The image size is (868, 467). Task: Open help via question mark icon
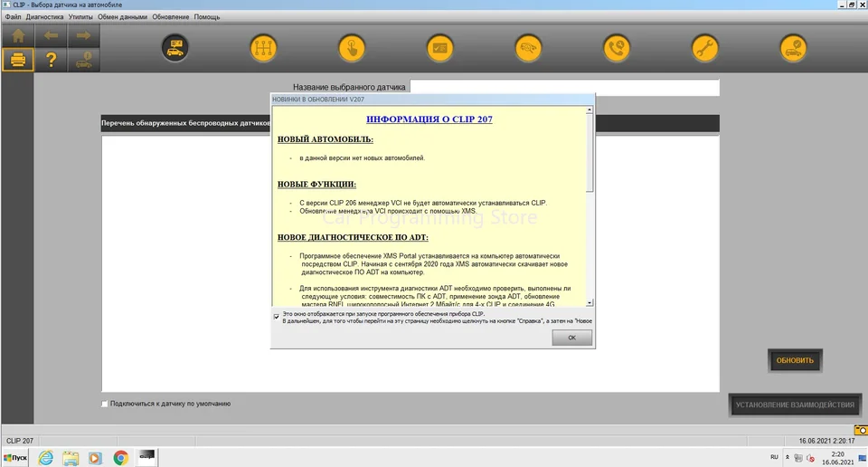pos(51,59)
